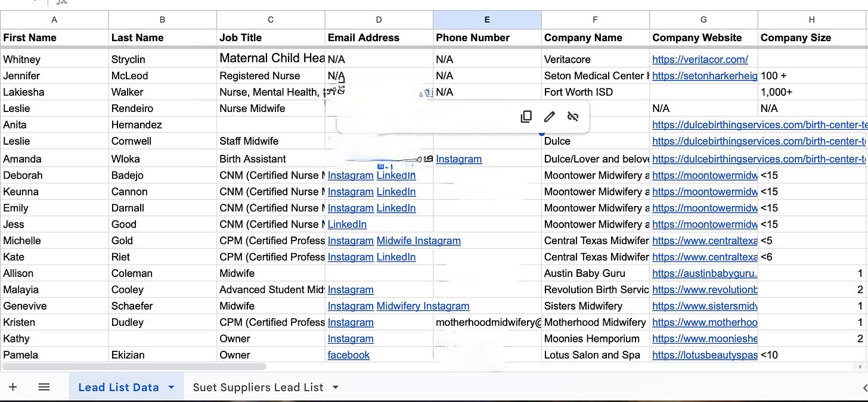
Task: Select column A header
Action: point(54,20)
